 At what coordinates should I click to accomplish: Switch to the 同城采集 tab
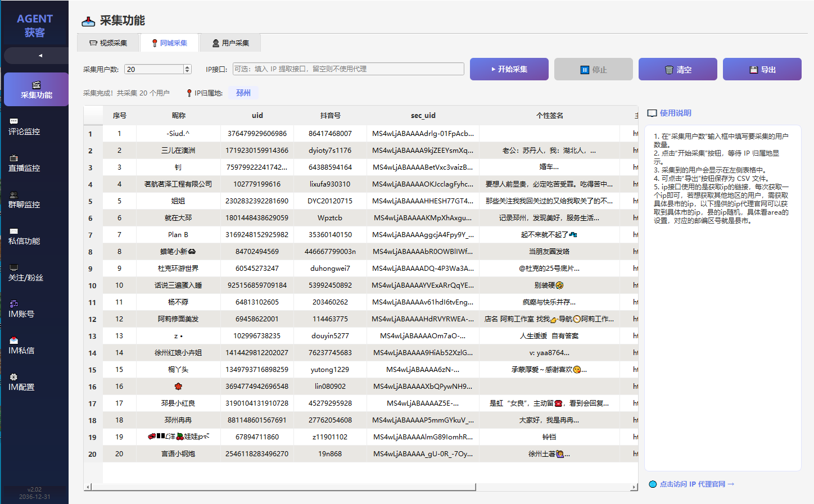tap(169, 43)
